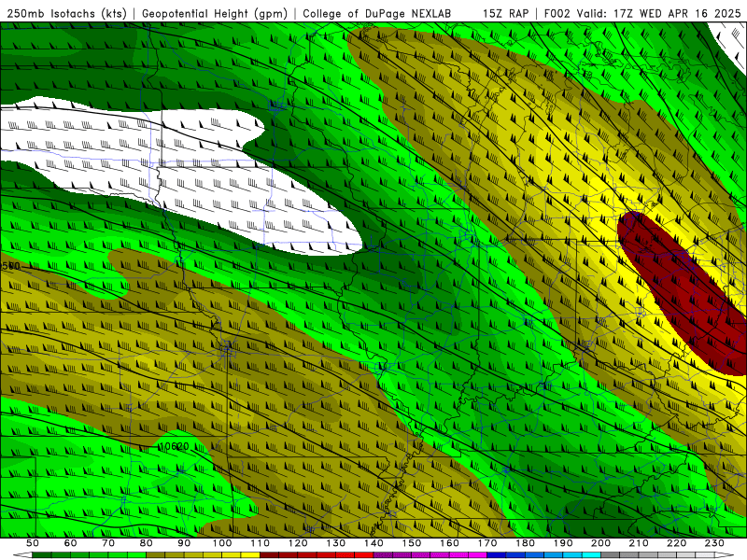Click the '90' value on the color scale

[x=184, y=543]
